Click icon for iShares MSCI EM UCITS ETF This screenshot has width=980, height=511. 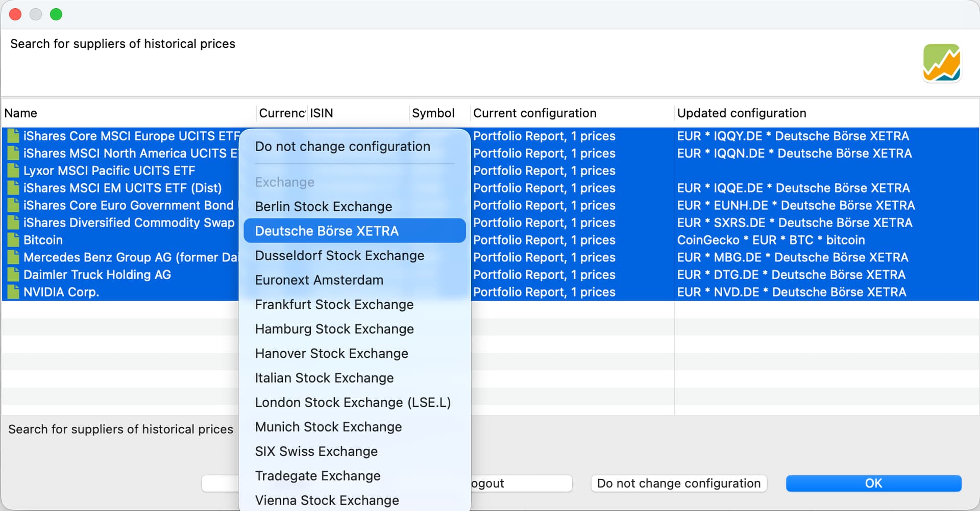point(14,188)
